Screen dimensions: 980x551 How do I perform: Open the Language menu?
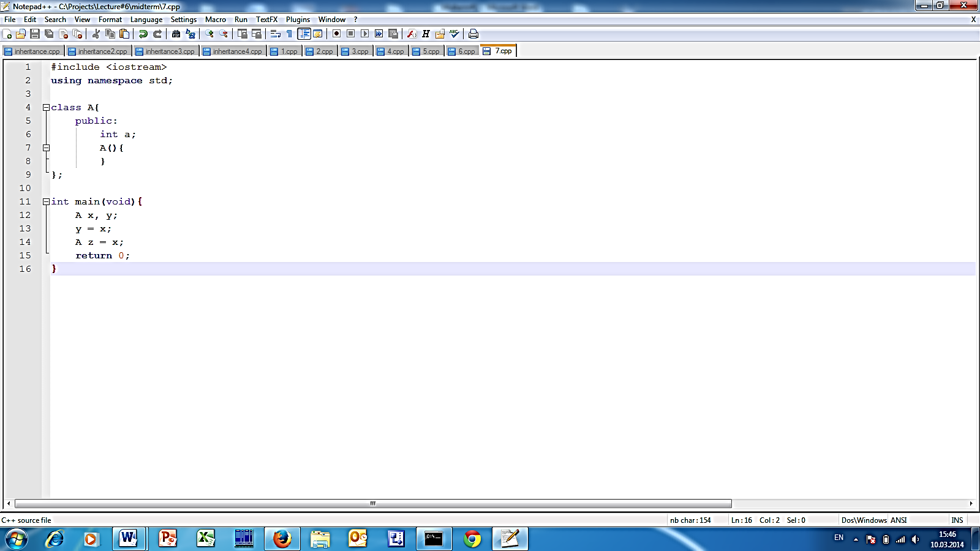click(146, 20)
